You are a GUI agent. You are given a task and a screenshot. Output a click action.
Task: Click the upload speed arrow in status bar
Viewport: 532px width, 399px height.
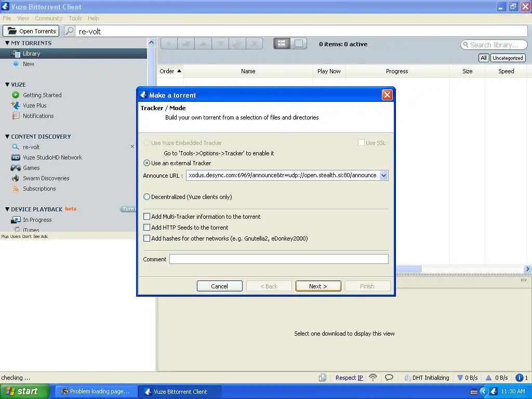(488, 378)
